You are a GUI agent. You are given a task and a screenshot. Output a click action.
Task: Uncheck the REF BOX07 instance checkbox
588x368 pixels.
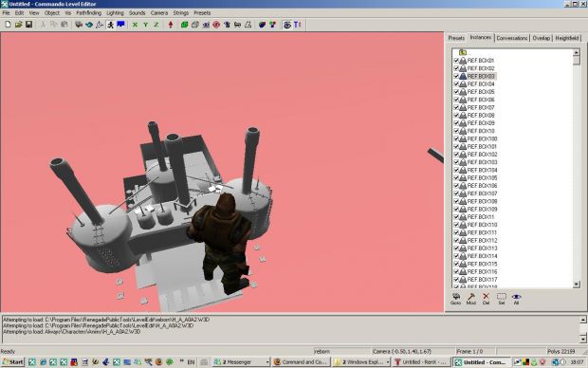[456, 108]
